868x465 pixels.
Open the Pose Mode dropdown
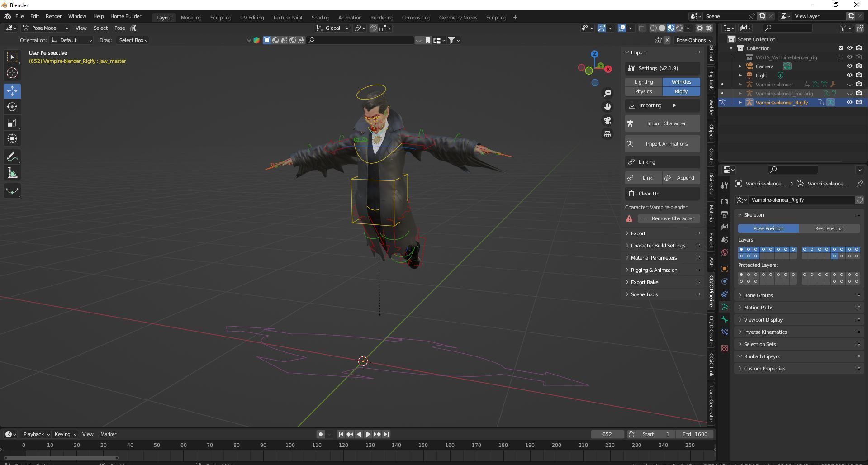[x=45, y=28]
